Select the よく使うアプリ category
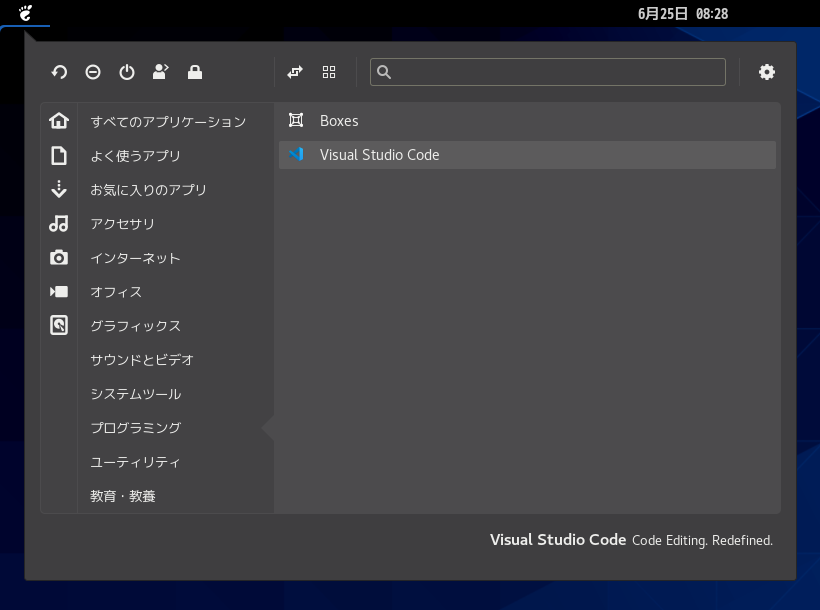The height and width of the screenshot is (610, 820). click(x=135, y=155)
